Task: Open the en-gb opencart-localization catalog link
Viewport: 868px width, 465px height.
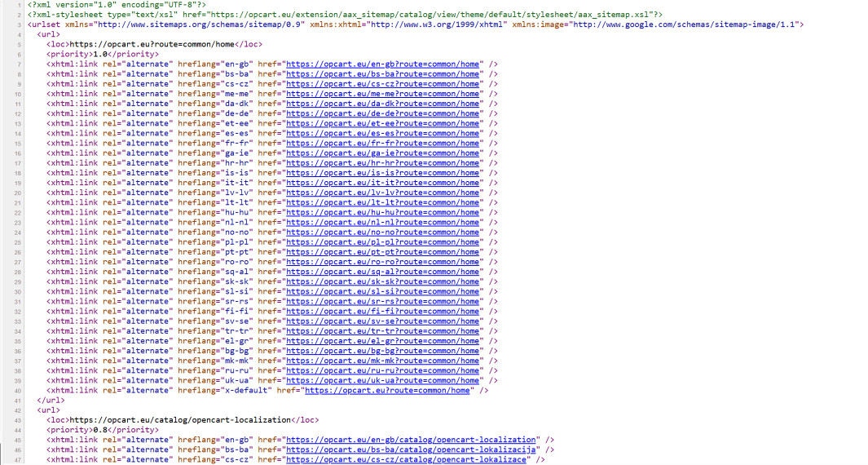Action: 411,440
